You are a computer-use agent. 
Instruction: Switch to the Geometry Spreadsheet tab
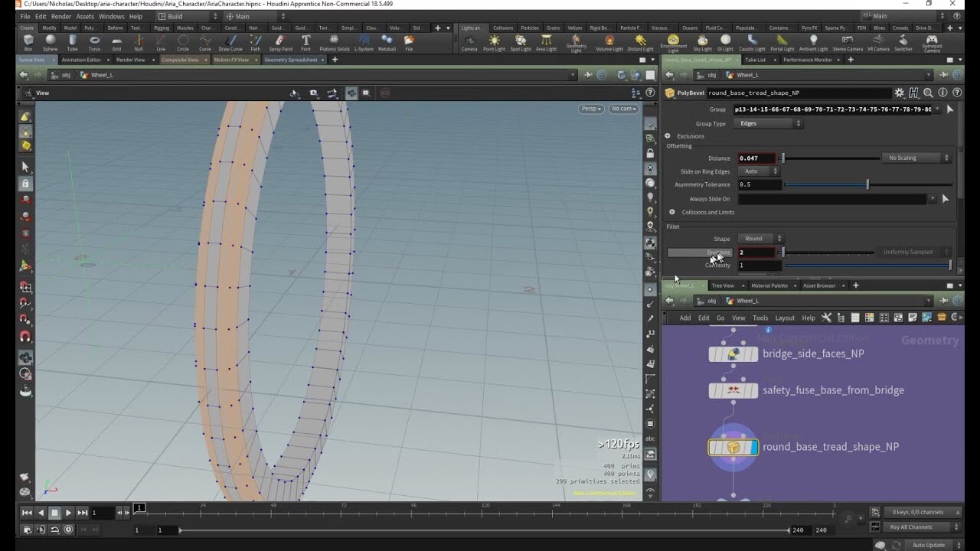pos(293,59)
